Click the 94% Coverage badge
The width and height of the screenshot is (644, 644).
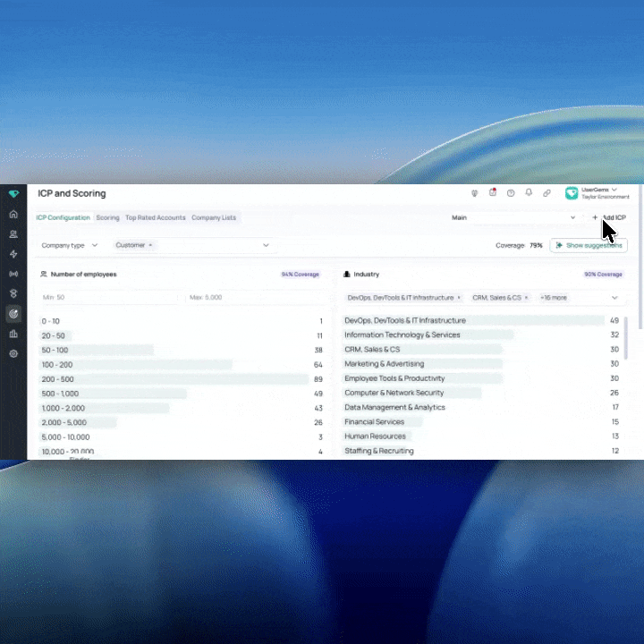[300, 275]
